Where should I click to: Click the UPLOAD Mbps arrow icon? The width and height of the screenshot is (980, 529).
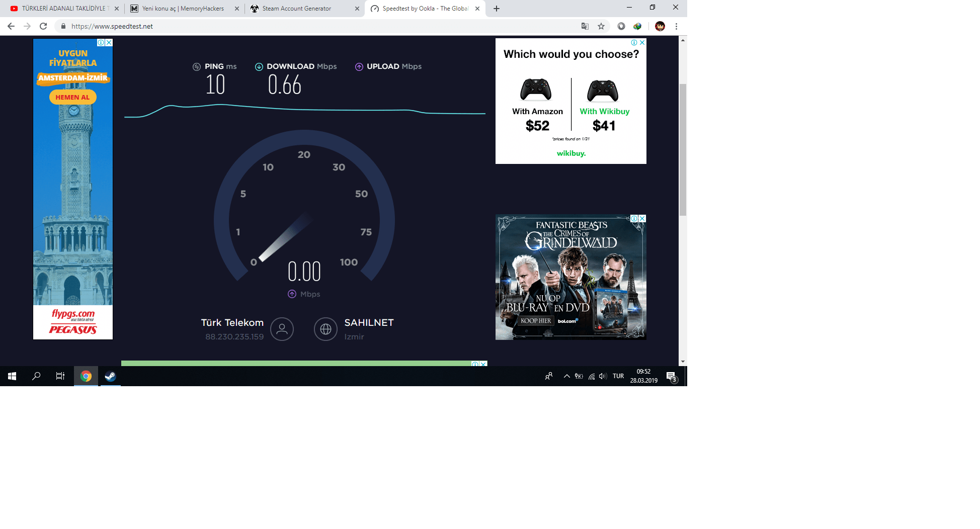coord(359,67)
